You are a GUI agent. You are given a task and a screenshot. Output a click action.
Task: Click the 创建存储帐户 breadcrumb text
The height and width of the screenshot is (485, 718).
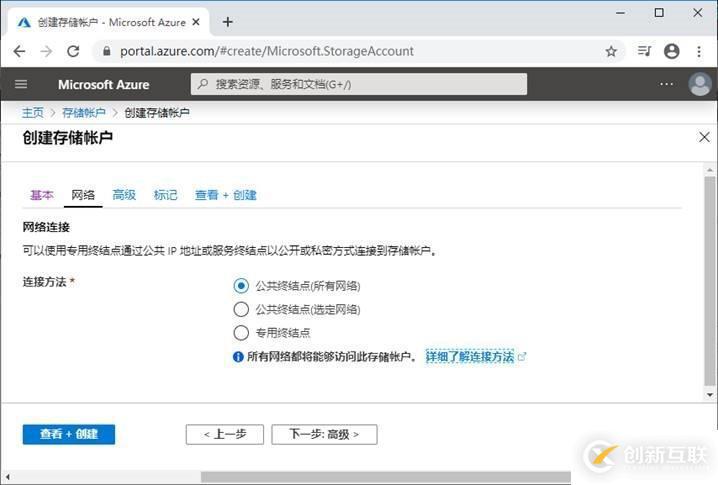(x=157, y=113)
